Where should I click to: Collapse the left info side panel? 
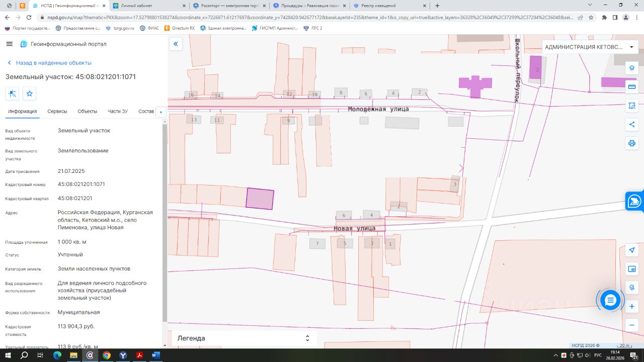(x=176, y=44)
